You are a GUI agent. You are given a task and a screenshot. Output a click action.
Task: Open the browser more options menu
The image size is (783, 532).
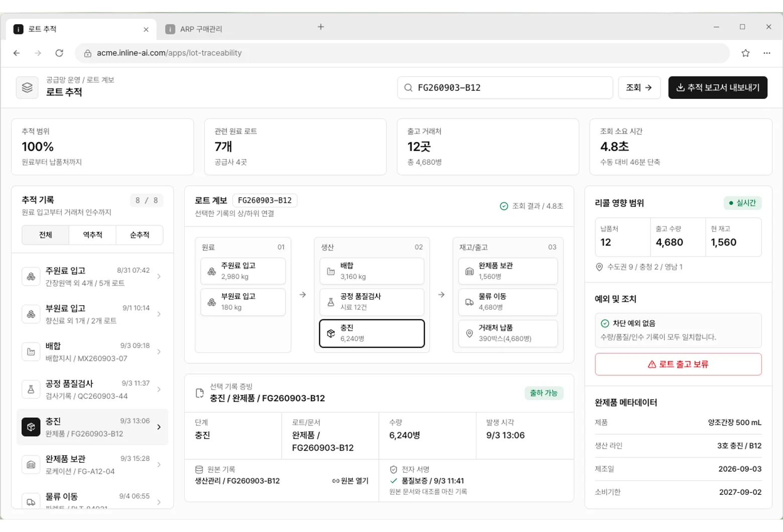(x=766, y=53)
